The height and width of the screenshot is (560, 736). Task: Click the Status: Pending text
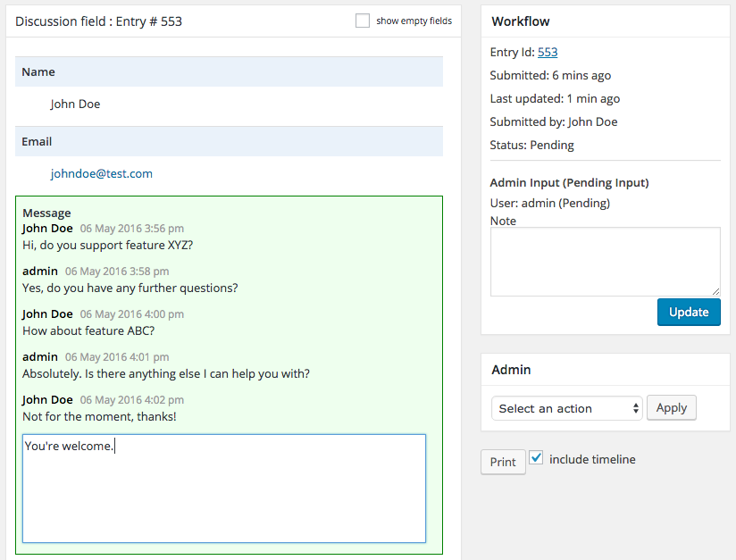tap(531, 146)
